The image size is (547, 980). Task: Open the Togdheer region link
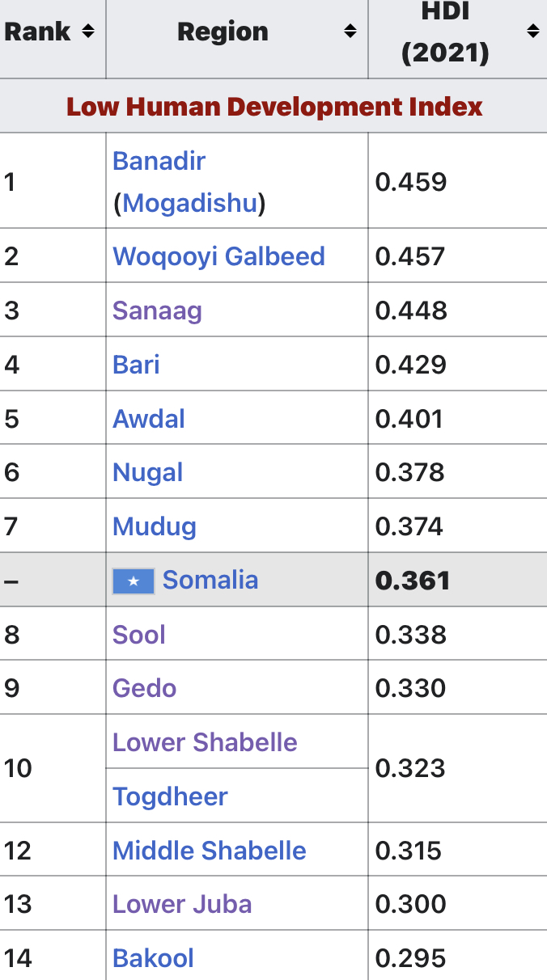click(170, 796)
